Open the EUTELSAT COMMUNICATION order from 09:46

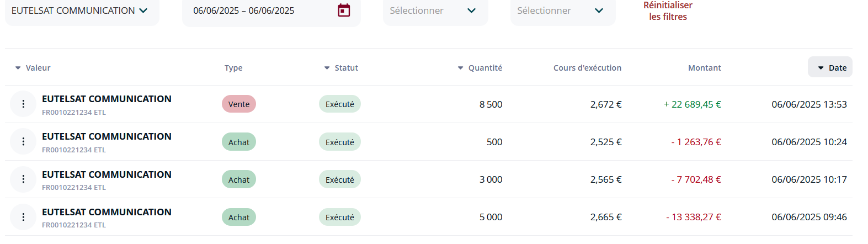coord(106,212)
